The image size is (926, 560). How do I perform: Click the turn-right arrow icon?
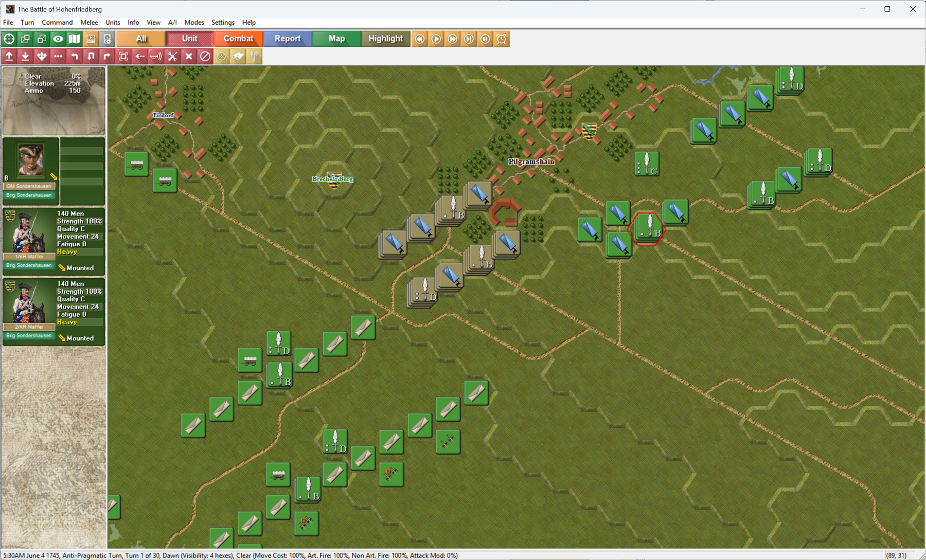(107, 57)
